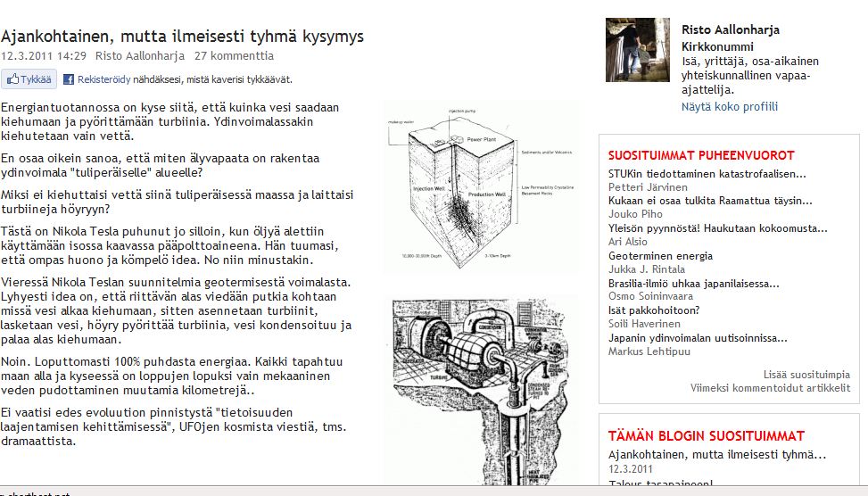Open author Risto Aallonharja link under title

(x=139, y=55)
